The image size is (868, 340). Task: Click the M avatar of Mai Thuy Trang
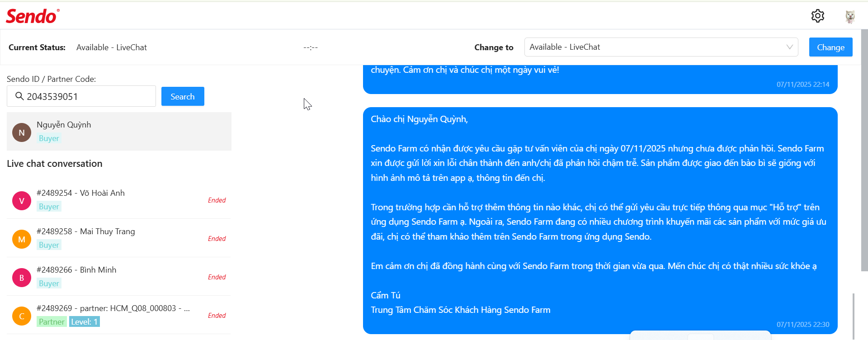[x=22, y=239]
